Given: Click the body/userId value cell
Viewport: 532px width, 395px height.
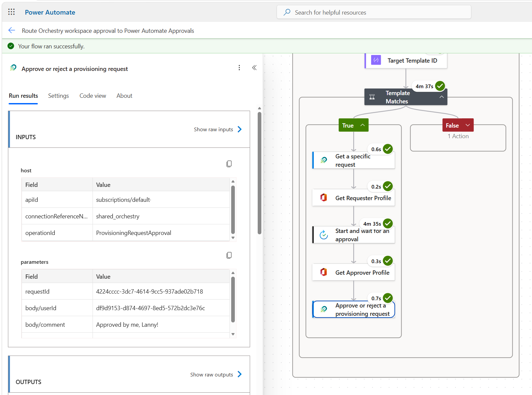Looking at the screenshot, I should [161, 308].
